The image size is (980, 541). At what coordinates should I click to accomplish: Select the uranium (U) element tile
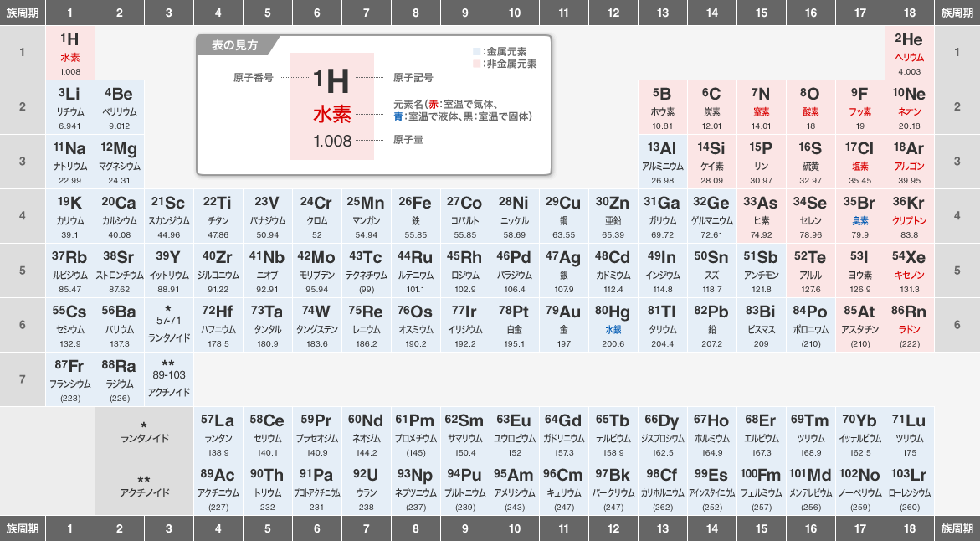coord(367,488)
